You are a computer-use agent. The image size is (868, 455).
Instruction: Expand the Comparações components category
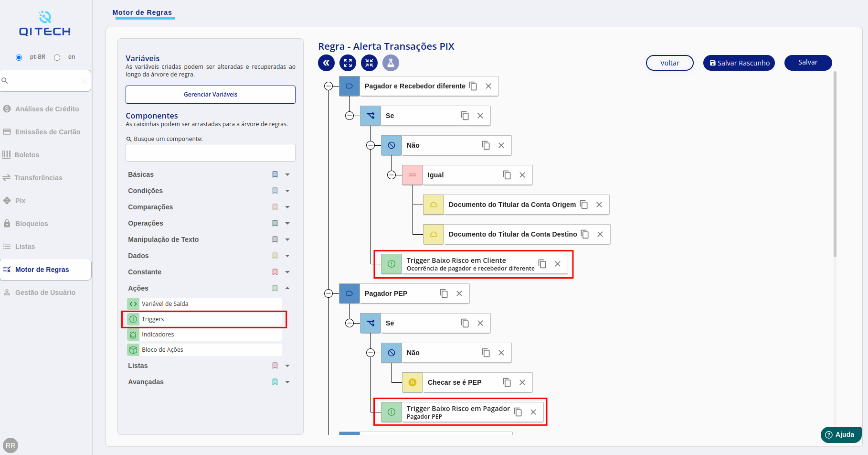pos(287,207)
